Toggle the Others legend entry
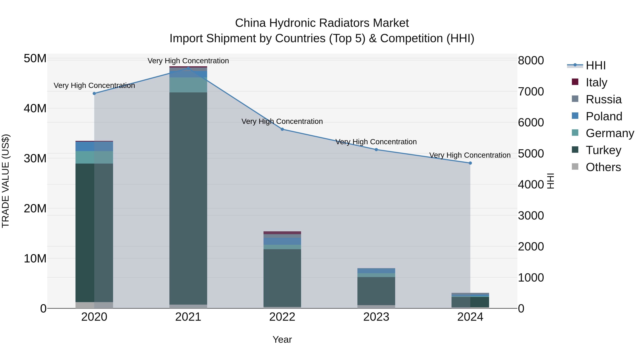This screenshot has height=362, width=644. click(596, 167)
